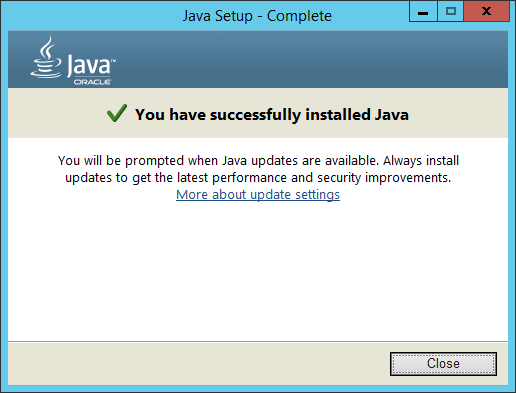Click the Java coffee cup logo
This screenshot has height=393, width=516.
pos(46,57)
